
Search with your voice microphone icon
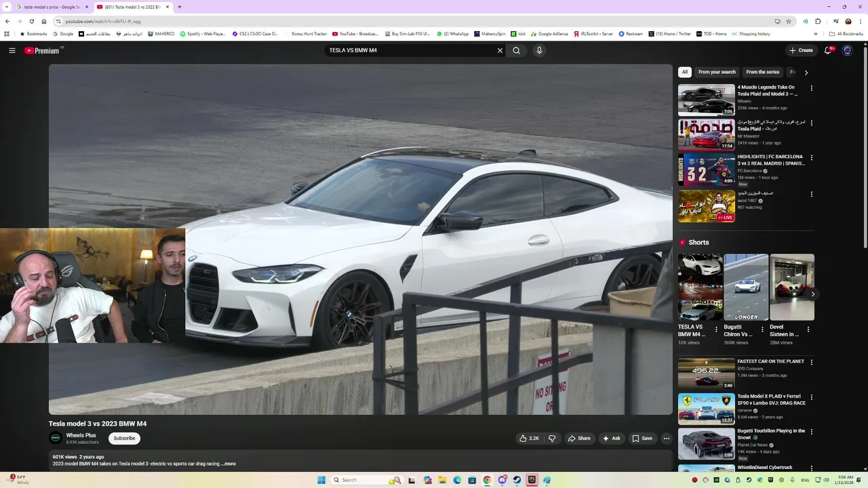tap(539, 50)
